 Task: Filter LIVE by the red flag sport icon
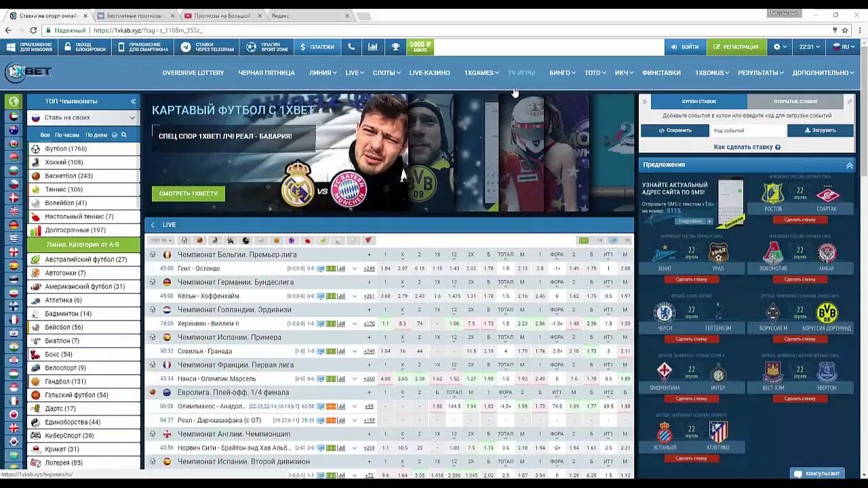(x=368, y=240)
